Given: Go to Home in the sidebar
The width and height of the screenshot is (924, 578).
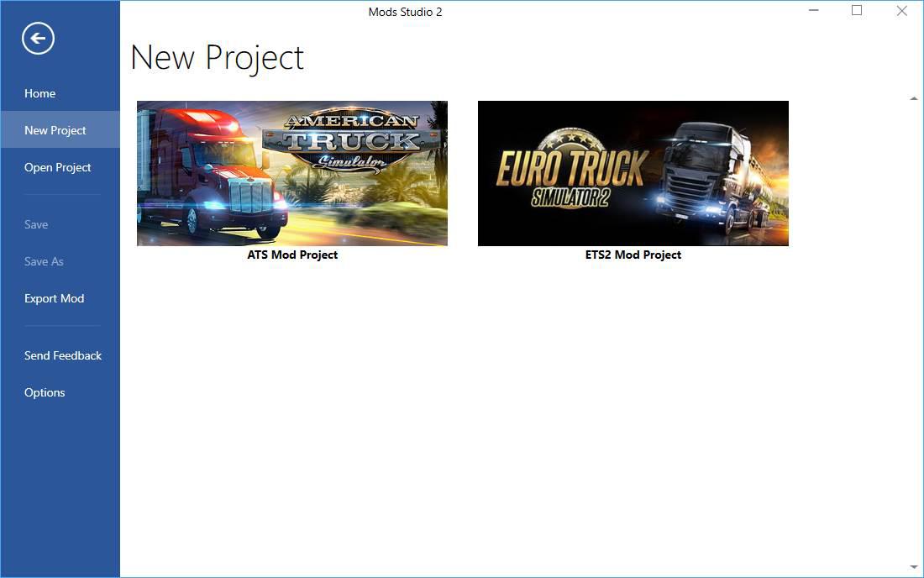Looking at the screenshot, I should [x=39, y=93].
